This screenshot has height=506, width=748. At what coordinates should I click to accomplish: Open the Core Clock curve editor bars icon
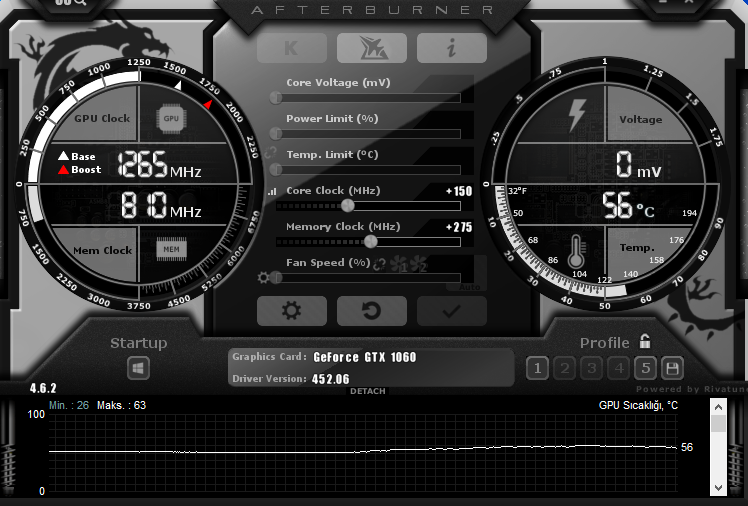point(272,192)
